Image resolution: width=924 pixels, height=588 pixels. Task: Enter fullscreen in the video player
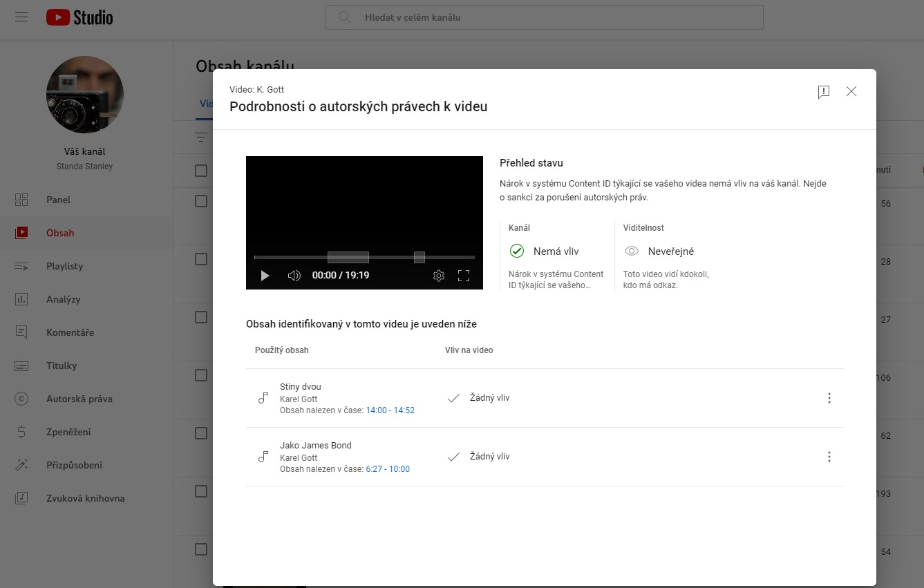[464, 276]
